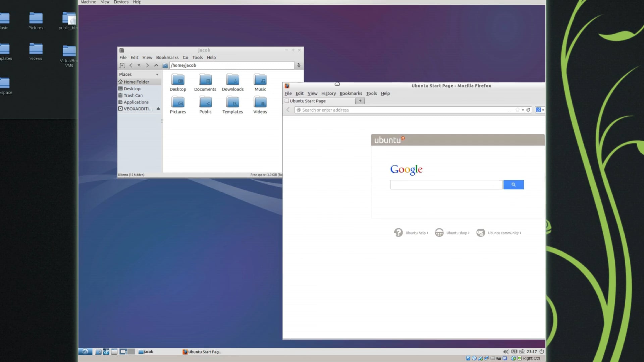Go back in the jacob file manager
This screenshot has width=644, height=362.
(x=131, y=65)
